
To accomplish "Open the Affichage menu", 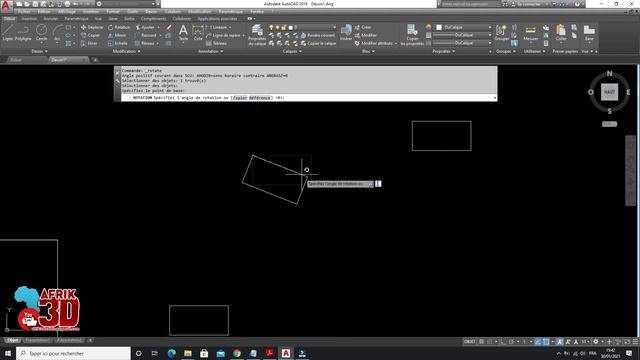I will (67, 11).
